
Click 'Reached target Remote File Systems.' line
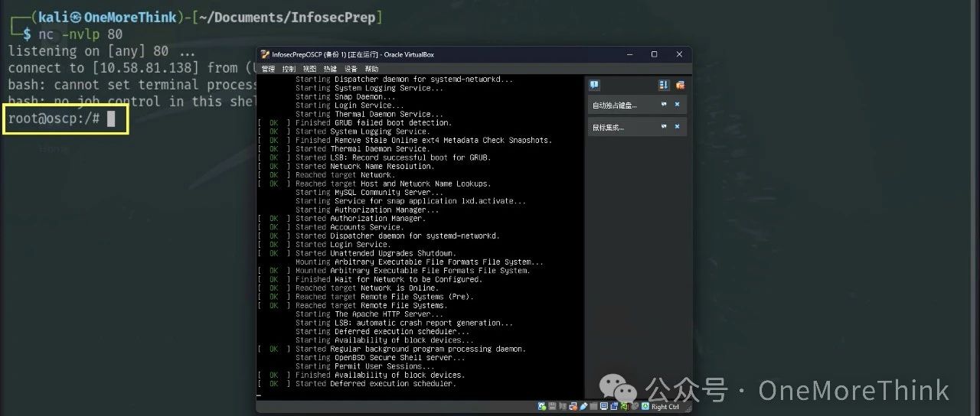click(x=371, y=305)
